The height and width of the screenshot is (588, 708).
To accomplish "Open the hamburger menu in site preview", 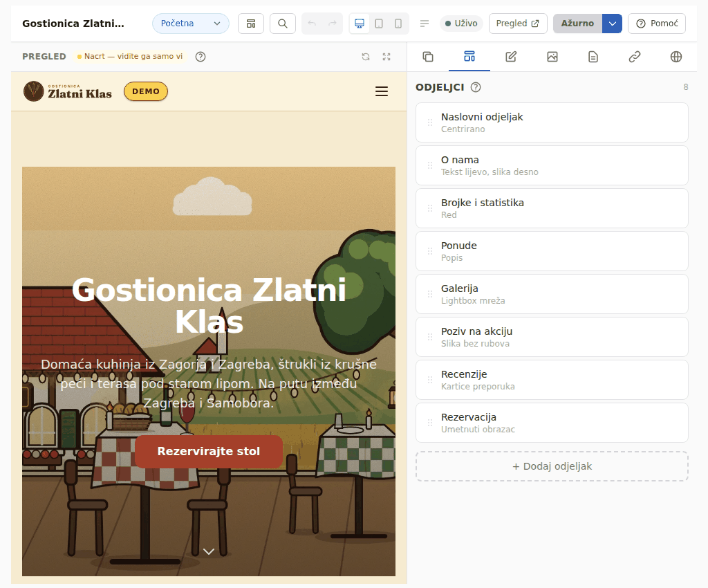I will click(x=382, y=91).
